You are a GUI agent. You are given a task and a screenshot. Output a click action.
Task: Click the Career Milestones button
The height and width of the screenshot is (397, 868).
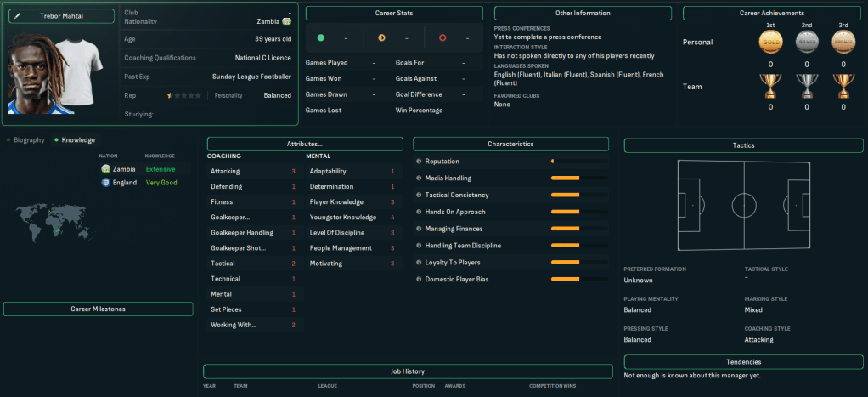98,309
